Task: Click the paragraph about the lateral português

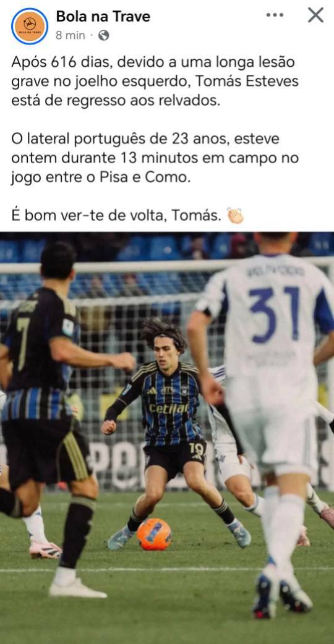Action: pos(155,158)
